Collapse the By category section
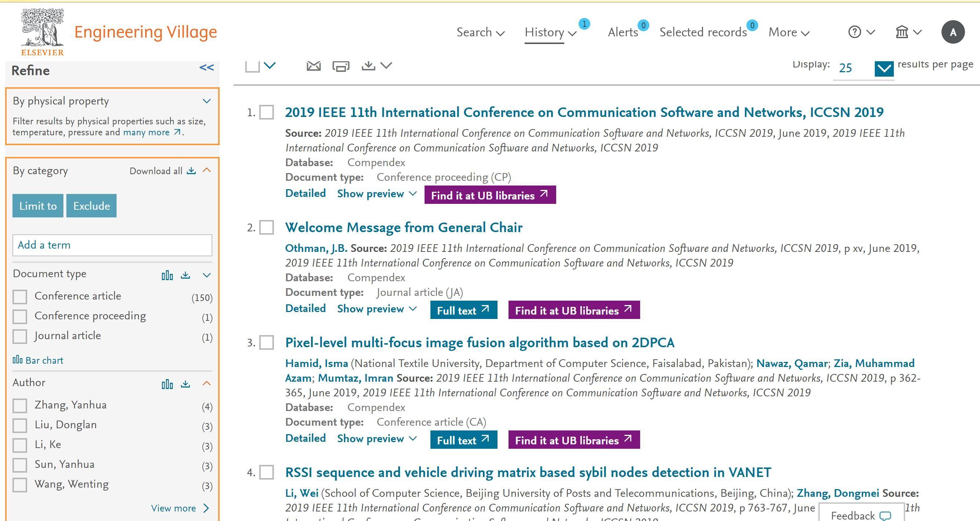Viewport: 980px width, 521px height. 206,170
